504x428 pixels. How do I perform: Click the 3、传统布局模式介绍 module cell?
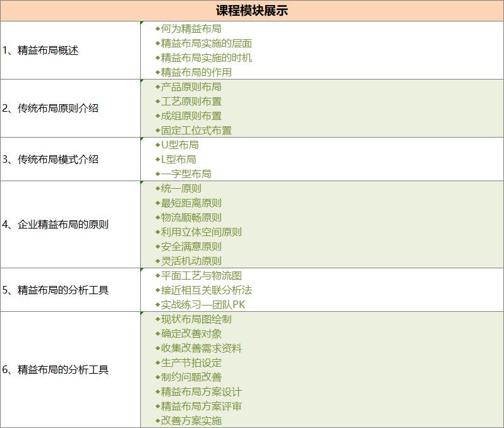51,159
